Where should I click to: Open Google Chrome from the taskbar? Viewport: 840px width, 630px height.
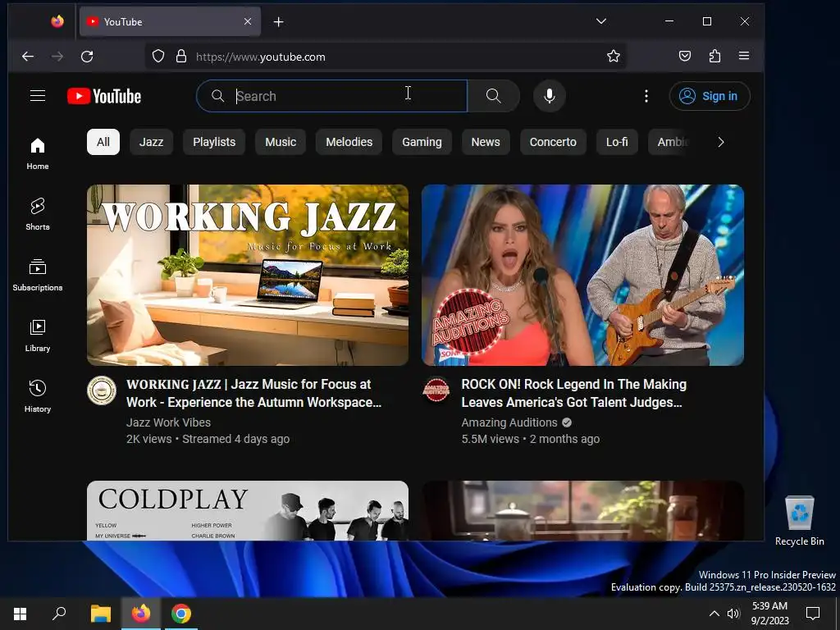coord(181,614)
